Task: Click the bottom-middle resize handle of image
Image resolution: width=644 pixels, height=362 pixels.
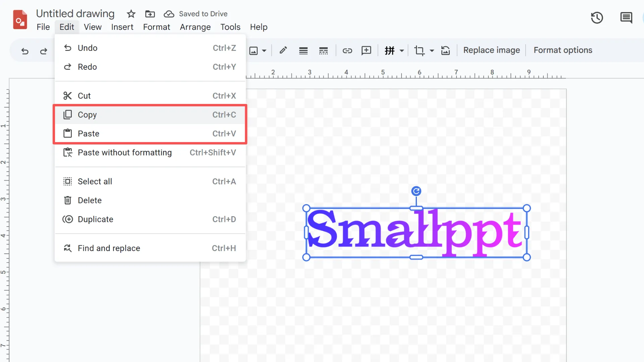Action: click(x=416, y=257)
